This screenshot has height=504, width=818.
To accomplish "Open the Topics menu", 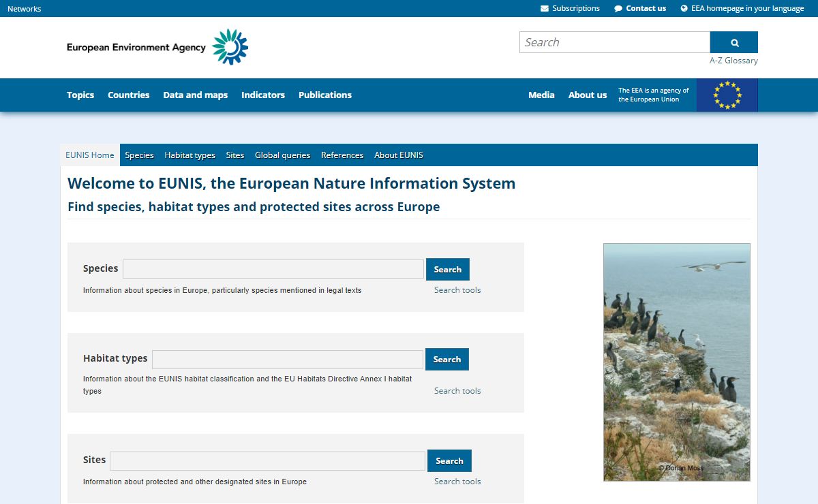I will coord(80,95).
